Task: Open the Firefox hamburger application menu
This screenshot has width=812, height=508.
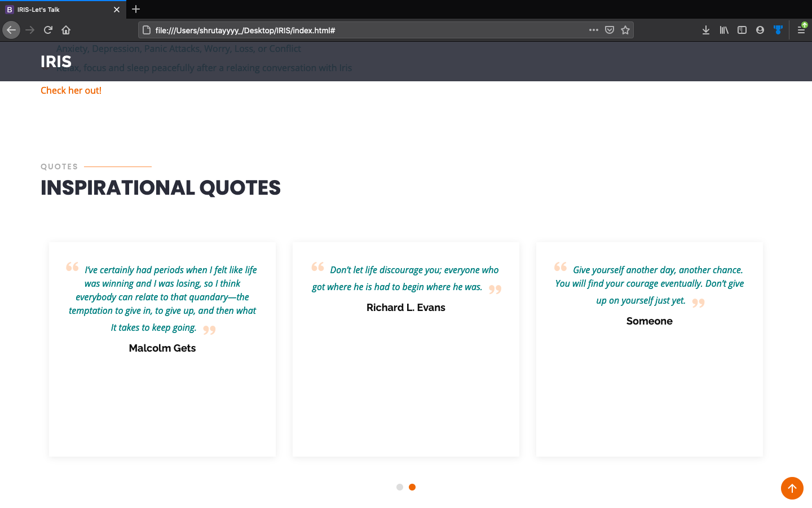Action: pos(801,30)
